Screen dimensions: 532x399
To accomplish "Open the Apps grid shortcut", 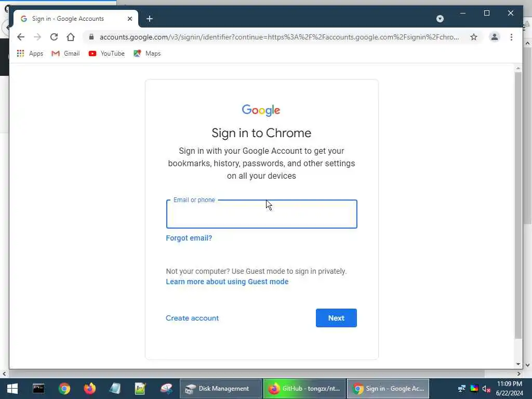I will pos(30,54).
